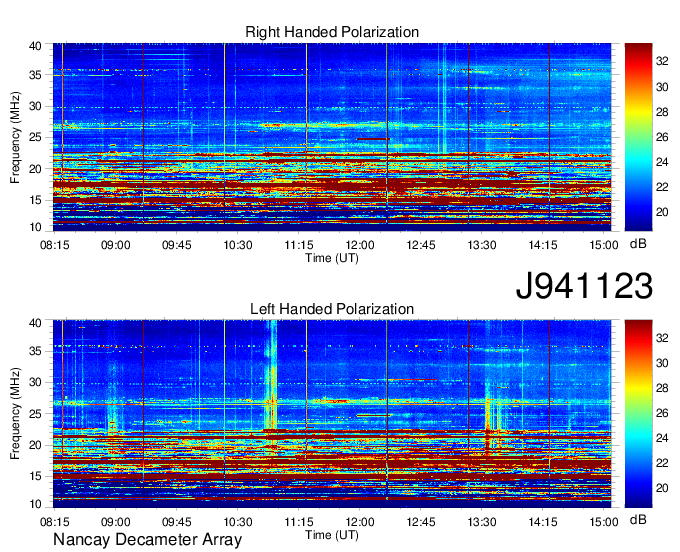
Task: Click the colorbar of the Right Handed plot
Action: (638, 137)
